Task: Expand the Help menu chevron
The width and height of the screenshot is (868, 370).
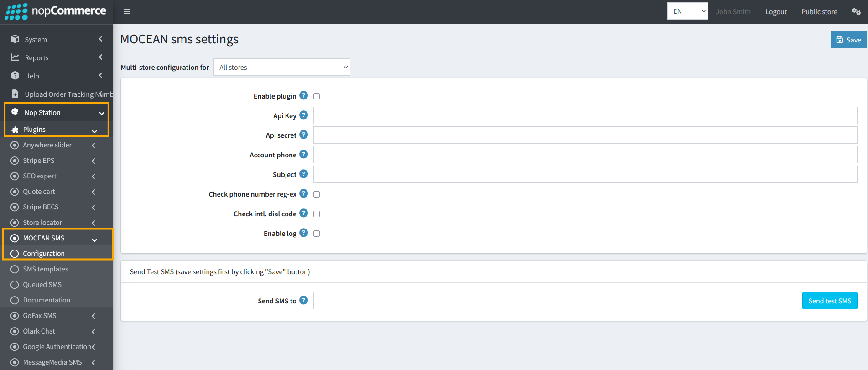Action: tap(100, 76)
